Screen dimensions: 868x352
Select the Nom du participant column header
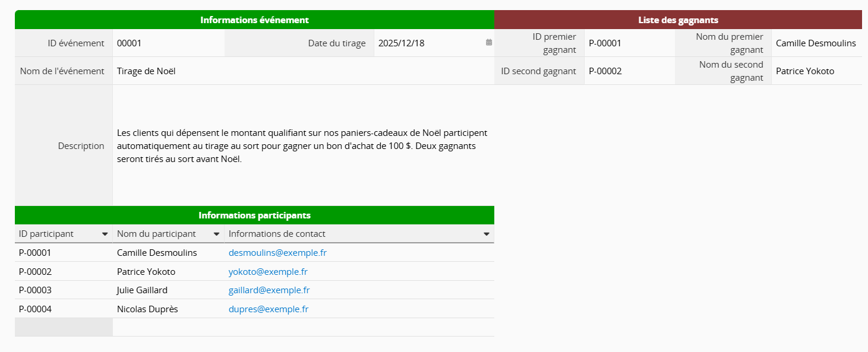tap(169, 234)
